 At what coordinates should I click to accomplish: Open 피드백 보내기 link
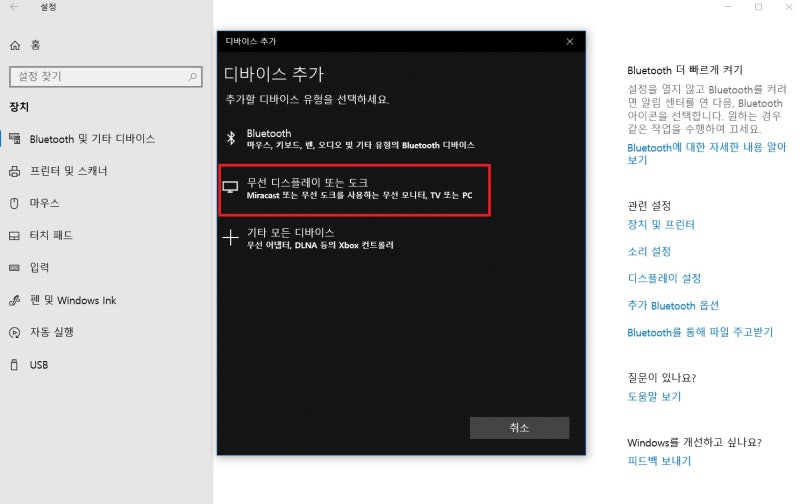pyautogui.click(x=659, y=461)
